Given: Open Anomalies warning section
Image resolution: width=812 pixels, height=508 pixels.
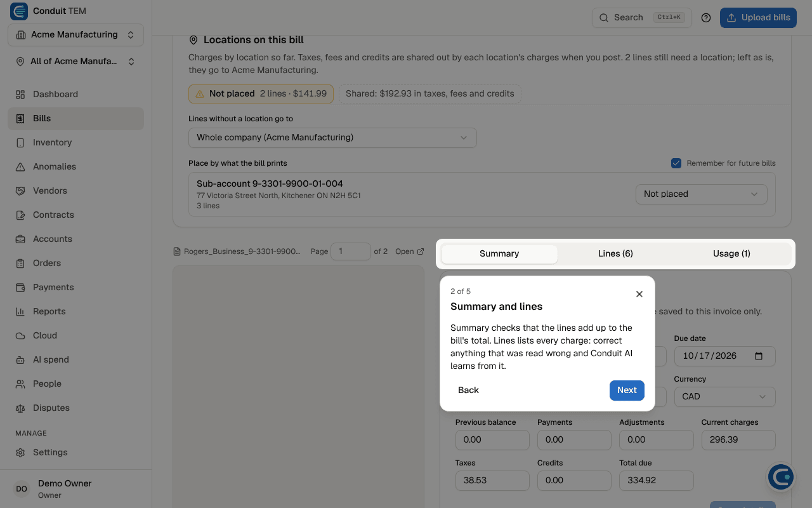Looking at the screenshot, I should click(75, 166).
